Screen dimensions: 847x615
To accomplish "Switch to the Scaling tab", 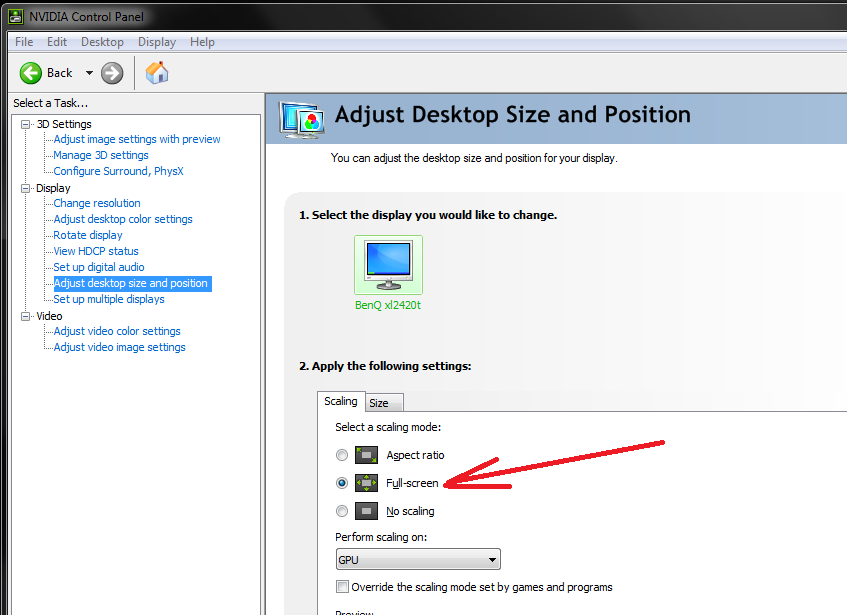I will pyautogui.click(x=341, y=401).
